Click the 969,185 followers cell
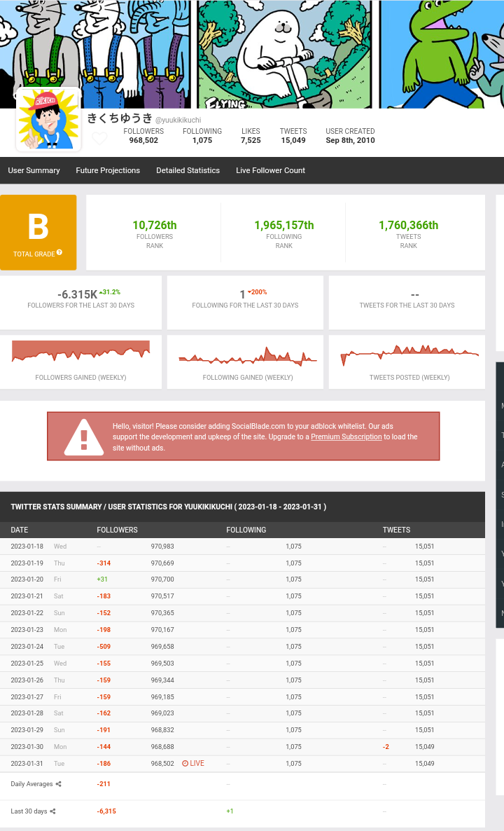 162,697
